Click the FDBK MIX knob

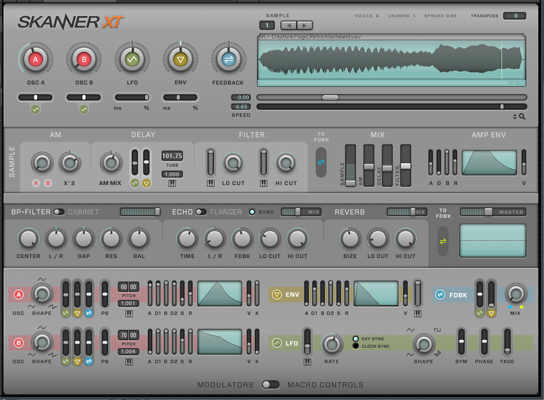tap(516, 294)
